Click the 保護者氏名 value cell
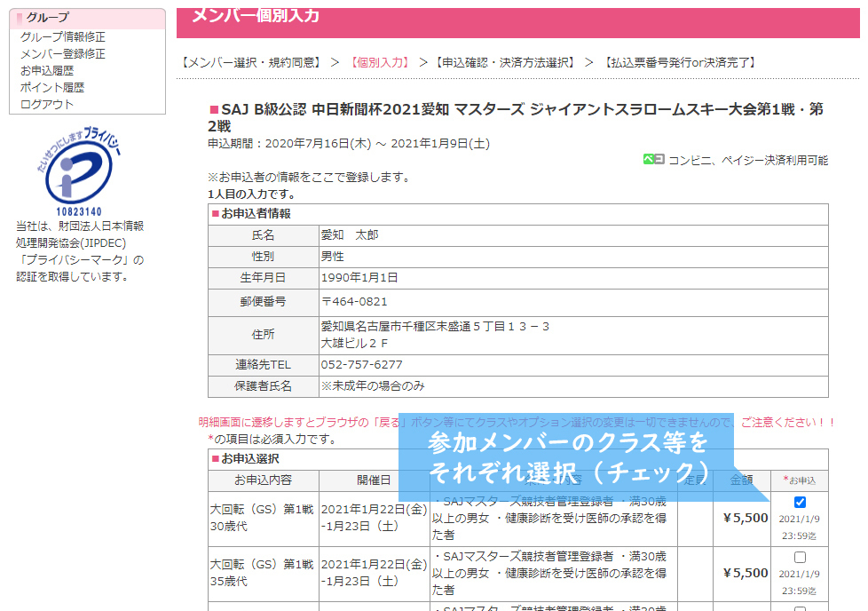The width and height of the screenshot is (868, 611). pos(573,386)
